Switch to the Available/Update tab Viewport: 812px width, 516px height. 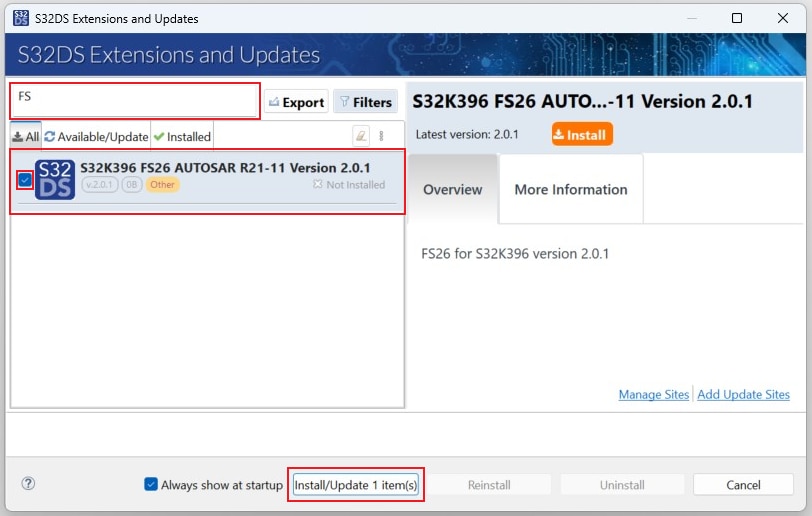click(96, 136)
